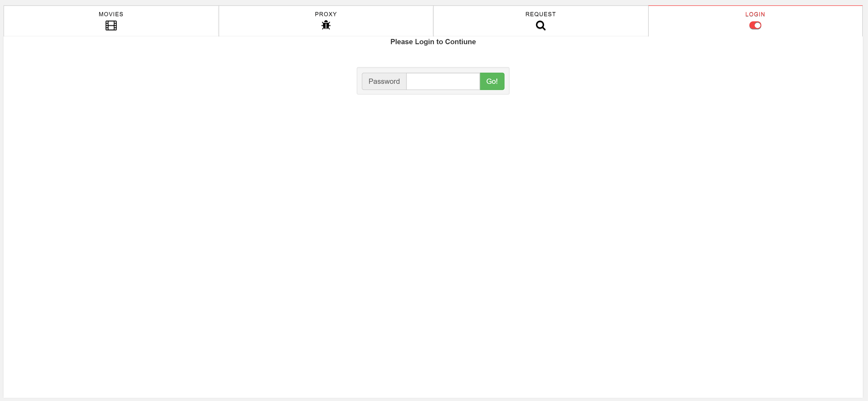Screen dimensions: 868x401
Task: Click the Password label addon
Action: [x=384, y=81]
